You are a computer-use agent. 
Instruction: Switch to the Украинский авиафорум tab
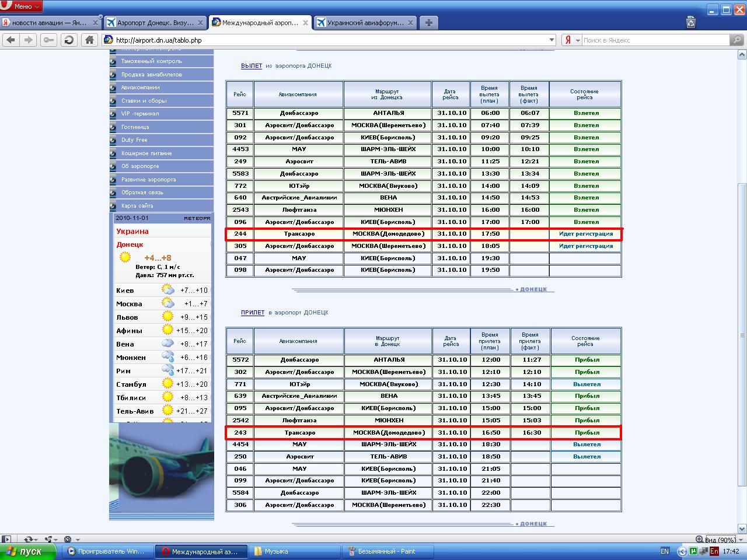point(365,23)
